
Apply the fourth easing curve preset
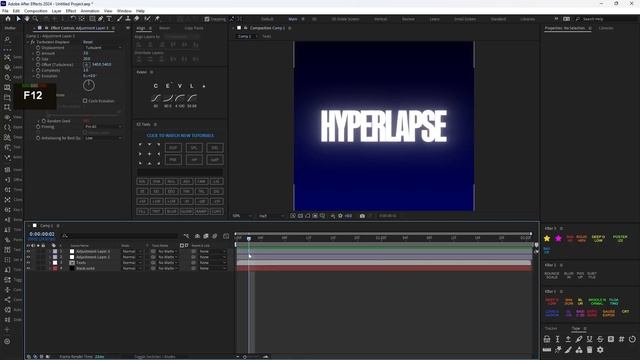coord(192,98)
